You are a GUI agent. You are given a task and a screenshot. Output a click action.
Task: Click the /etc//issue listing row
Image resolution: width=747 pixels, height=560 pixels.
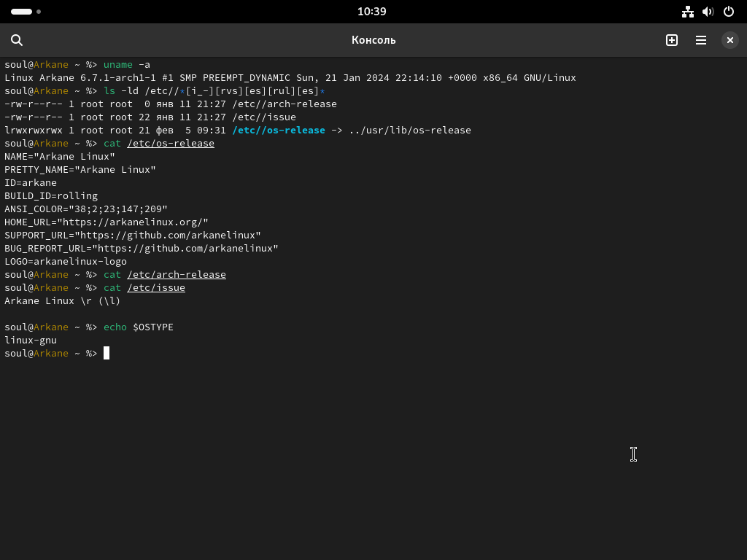click(150, 117)
